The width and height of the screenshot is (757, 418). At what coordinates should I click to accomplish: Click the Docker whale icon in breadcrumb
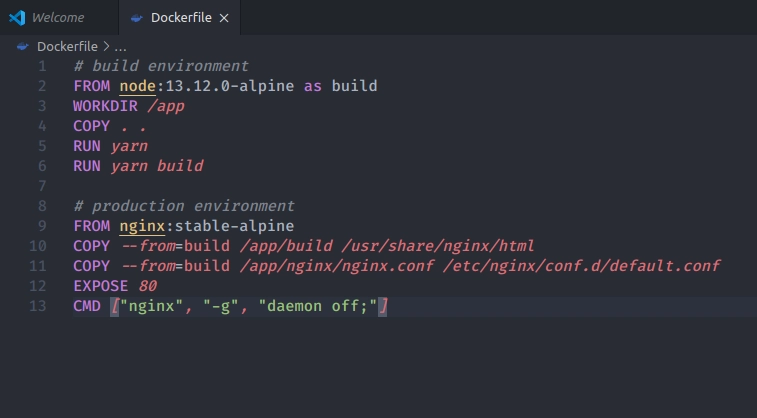point(23,46)
